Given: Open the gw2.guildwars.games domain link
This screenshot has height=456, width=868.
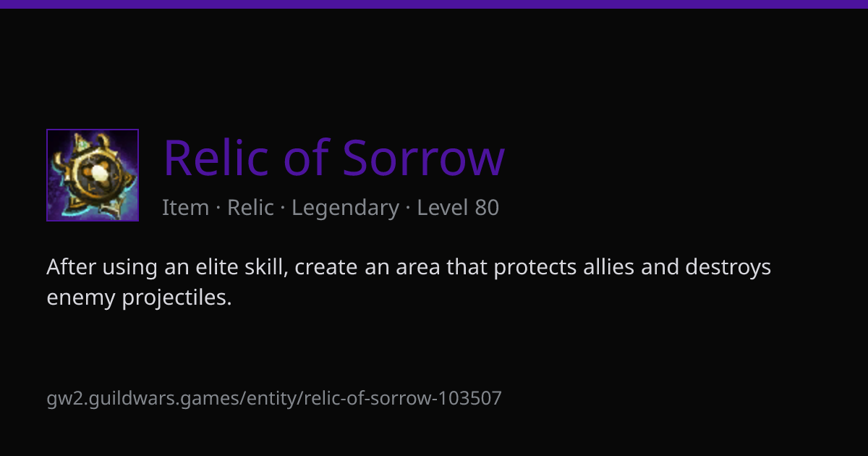Looking at the screenshot, I should [x=145, y=398].
